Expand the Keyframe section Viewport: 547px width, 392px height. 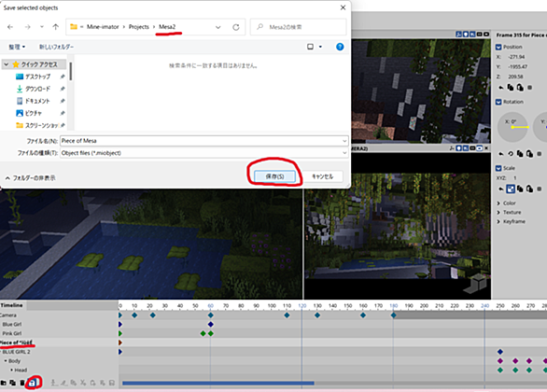click(498, 221)
